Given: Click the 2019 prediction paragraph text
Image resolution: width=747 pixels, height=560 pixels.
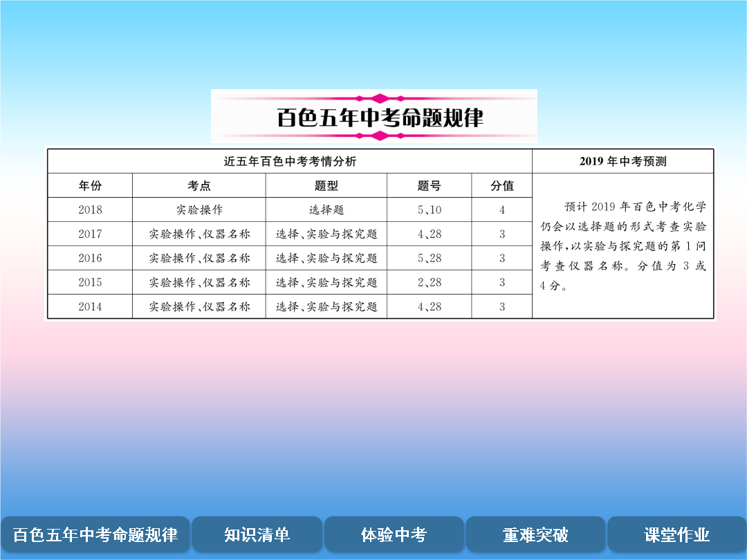Looking at the screenshot, I should tap(622, 245).
